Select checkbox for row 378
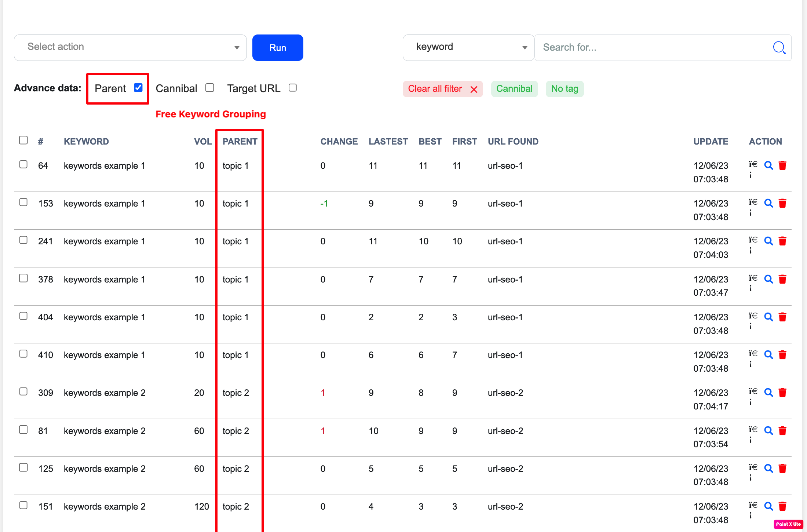The image size is (807, 532). (23, 278)
